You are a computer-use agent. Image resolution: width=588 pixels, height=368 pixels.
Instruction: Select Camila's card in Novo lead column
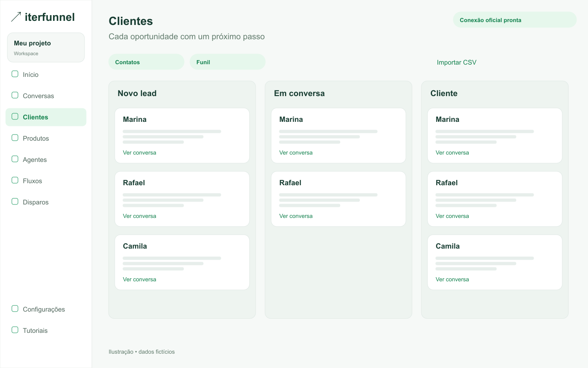click(182, 263)
